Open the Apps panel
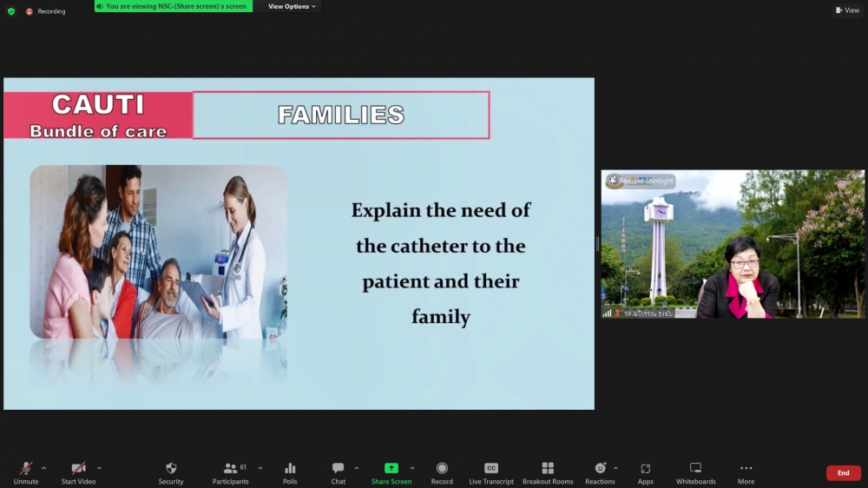868x488 pixels. pyautogui.click(x=645, y=473)
